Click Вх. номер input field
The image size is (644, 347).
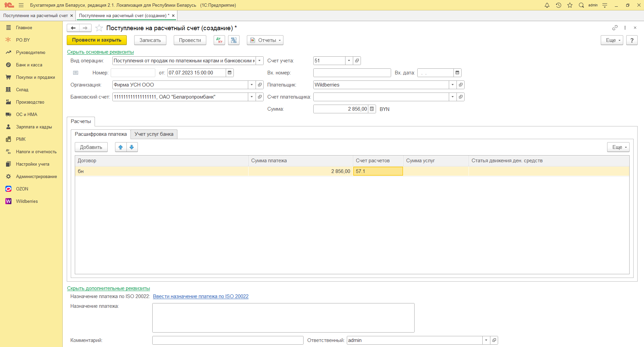pos(352,73)
